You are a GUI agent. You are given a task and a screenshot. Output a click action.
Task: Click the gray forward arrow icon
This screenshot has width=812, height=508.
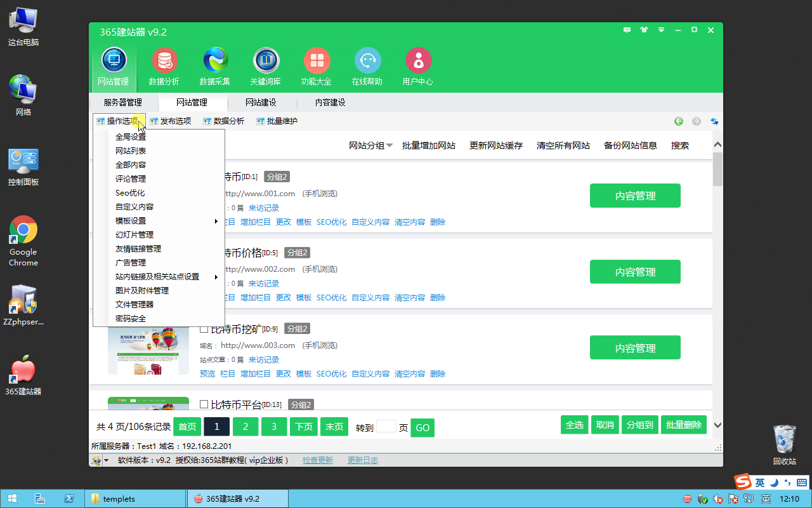coord(697,121)
